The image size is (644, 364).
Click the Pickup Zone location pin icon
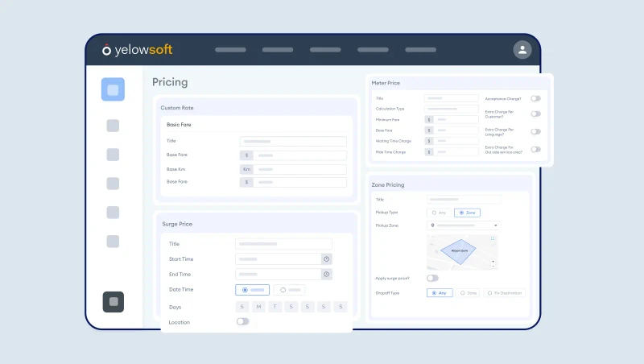click(432, 225)
